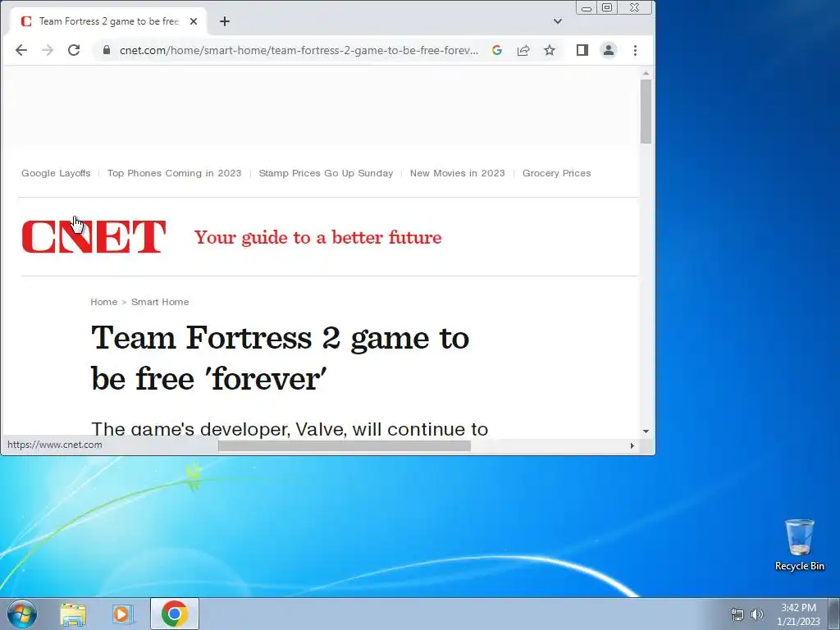840x630 pixels.
Task: Open New Movies in 2023 link
Action: 457,173
